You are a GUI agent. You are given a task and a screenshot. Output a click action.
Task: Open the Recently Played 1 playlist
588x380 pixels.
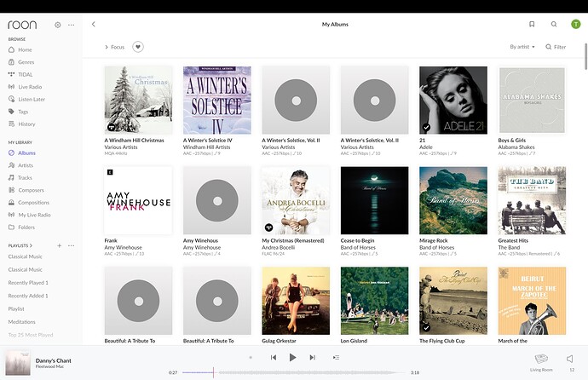[28, 283]
